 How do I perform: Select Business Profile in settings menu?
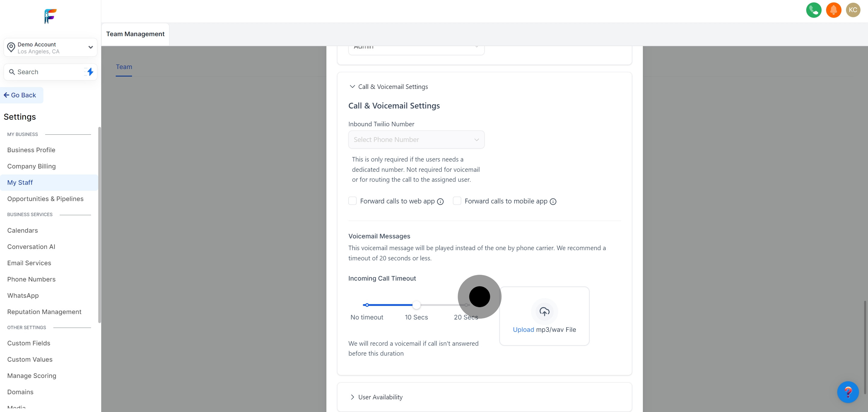[31, 150]
